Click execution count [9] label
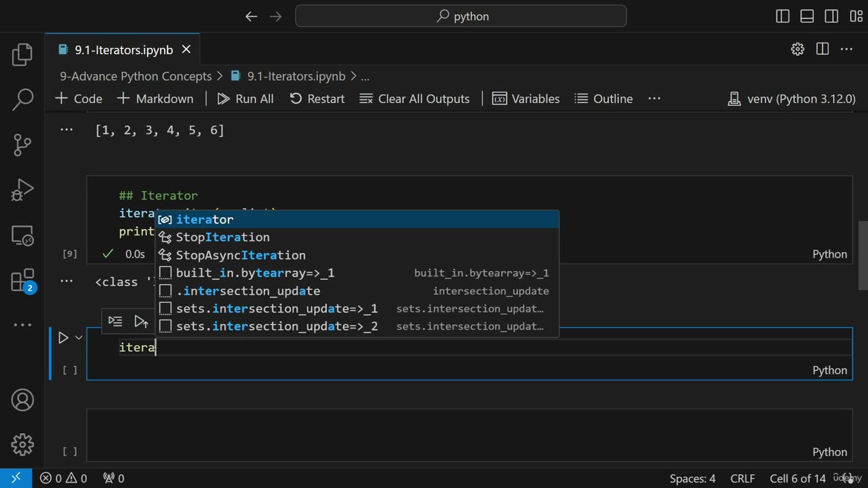 (x=70, y=254)
